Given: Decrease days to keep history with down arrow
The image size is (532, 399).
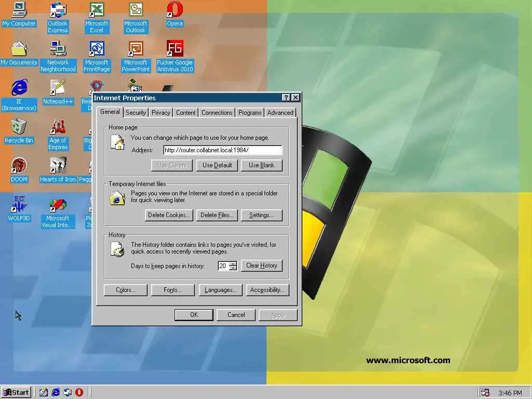Looking at the screenshot, I should 233,268.
